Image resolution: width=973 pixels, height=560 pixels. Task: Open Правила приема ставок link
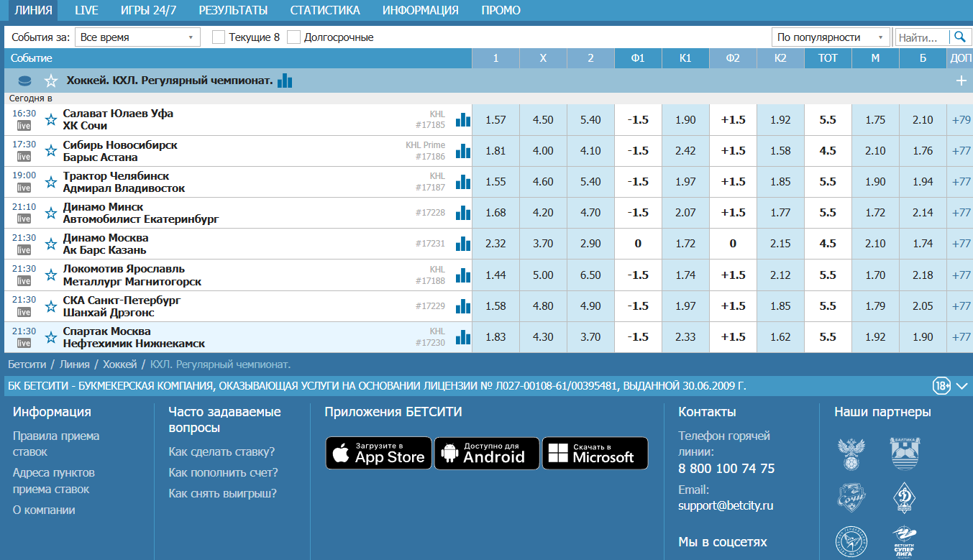click(56, 444)
